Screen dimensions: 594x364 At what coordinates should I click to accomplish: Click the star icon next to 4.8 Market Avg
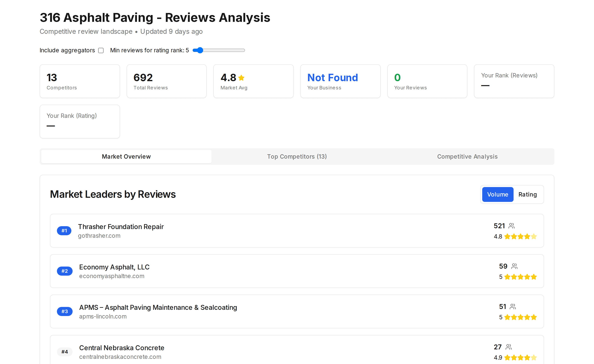pos(241,78)
